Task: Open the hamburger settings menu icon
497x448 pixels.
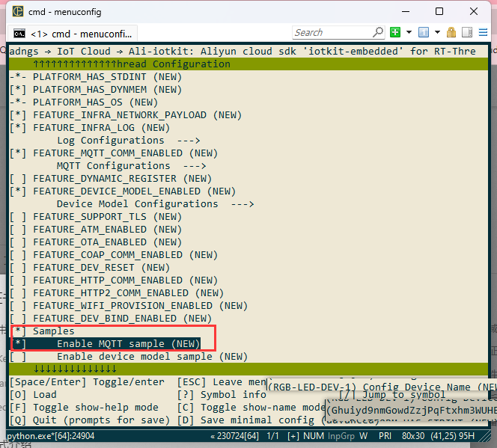Action: (x=483, y=32)
